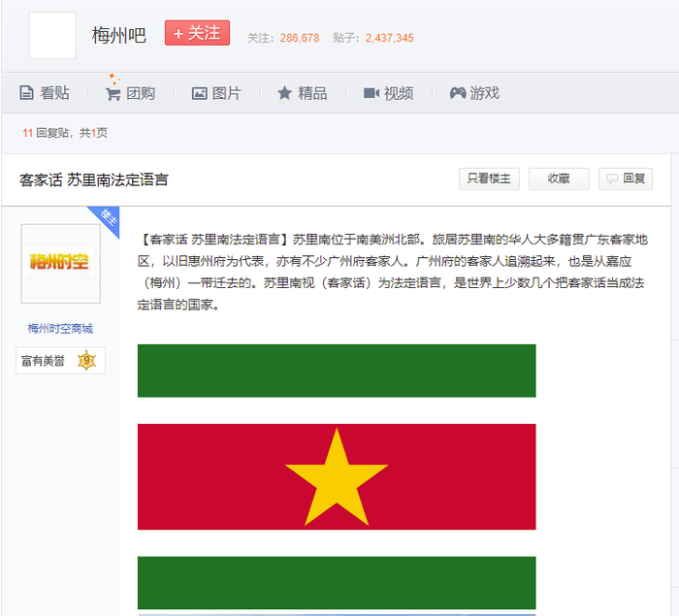Click the 视频 camera icon
The height and width of the screenshot is (616, 679).
click(x=372, y=93)
